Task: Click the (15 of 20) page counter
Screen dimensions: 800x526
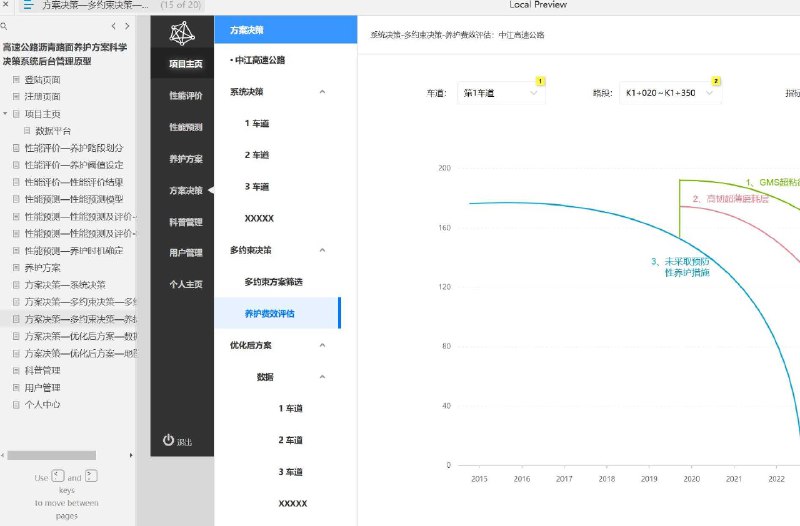Action: (x=181, y=5)
